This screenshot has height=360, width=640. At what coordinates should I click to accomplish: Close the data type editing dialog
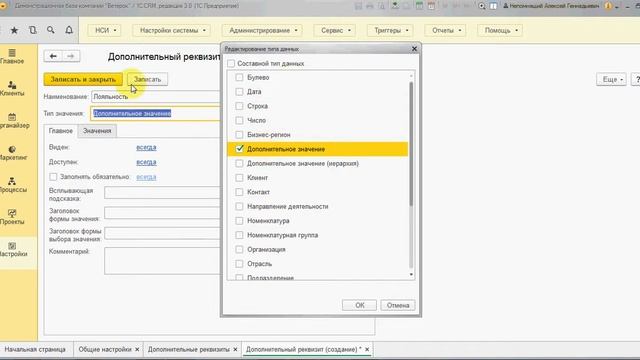tap(414, 49)
